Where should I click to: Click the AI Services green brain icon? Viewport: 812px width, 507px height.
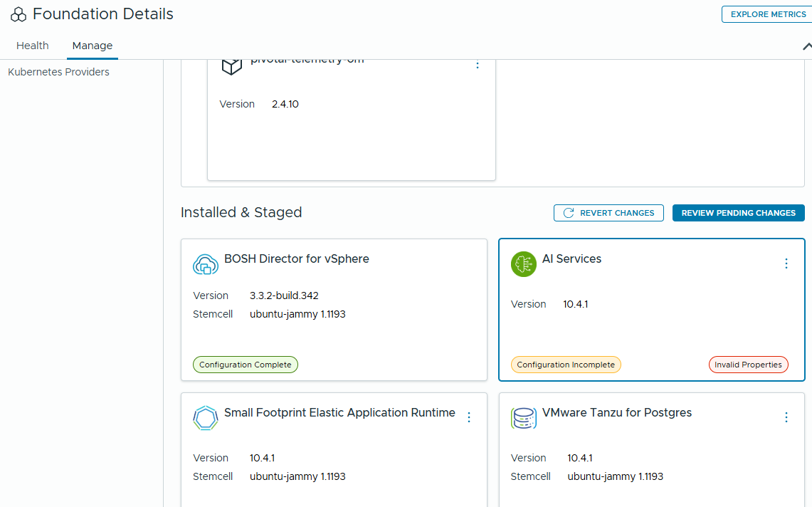524,264
